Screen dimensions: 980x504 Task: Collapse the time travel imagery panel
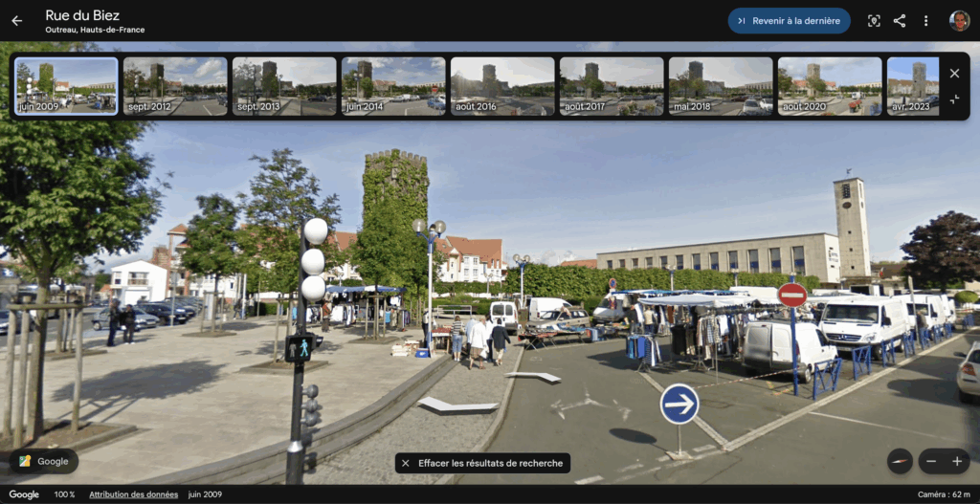954,99
